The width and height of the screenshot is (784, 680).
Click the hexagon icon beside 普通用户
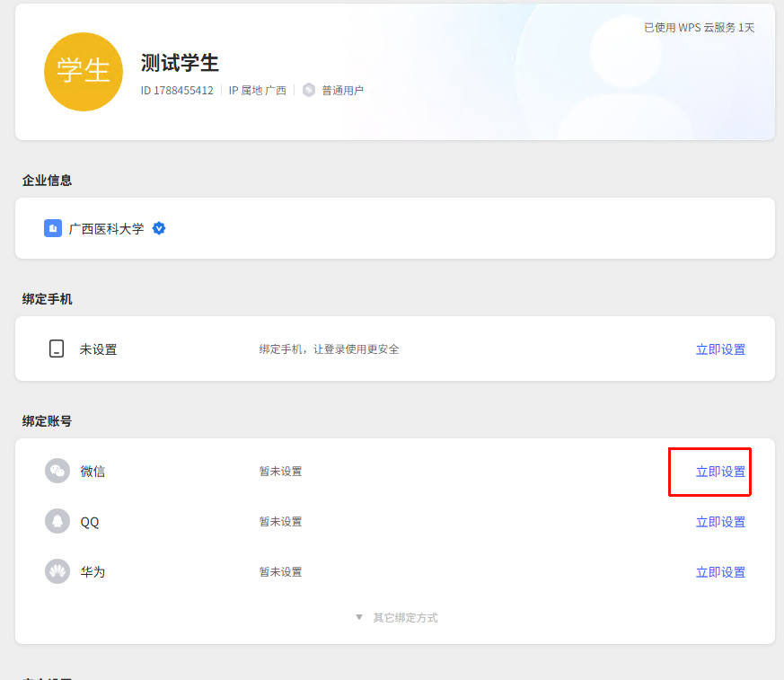click(309, 90)
